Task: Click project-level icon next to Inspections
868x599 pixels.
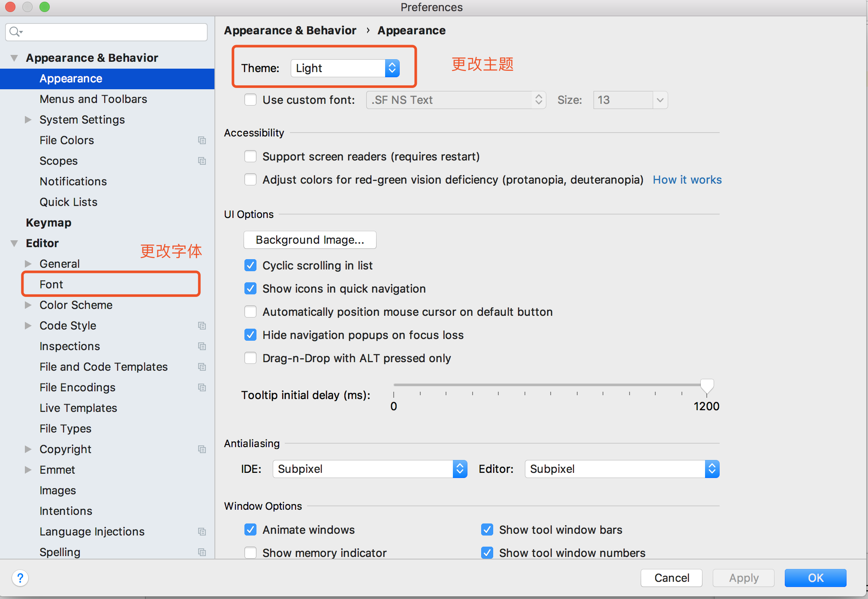Action: coord(202,346)
